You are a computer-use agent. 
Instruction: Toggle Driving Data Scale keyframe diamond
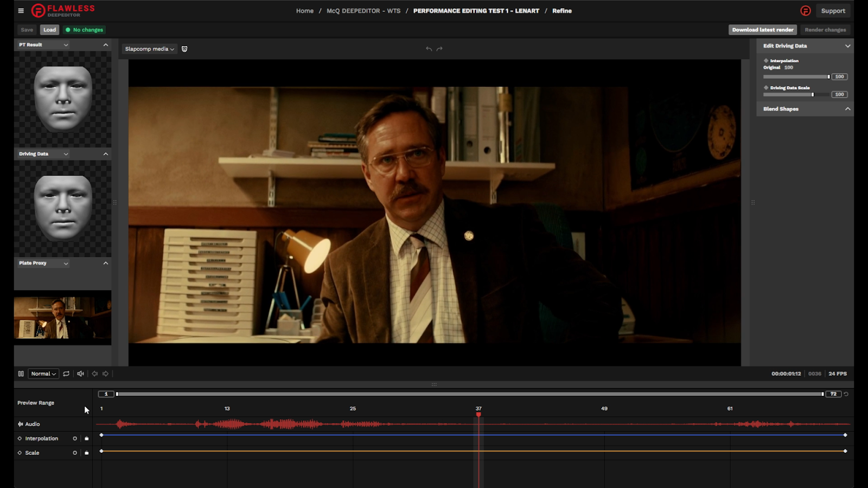pyautogui.click(x=766, y=87)
